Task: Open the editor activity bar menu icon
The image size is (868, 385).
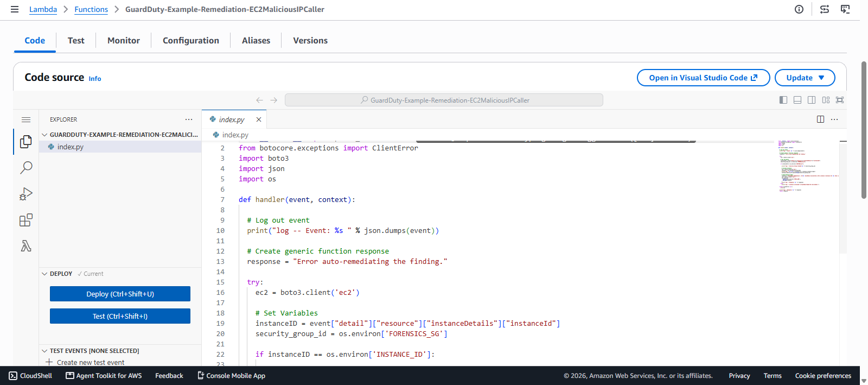Action: tap(26, 119)
